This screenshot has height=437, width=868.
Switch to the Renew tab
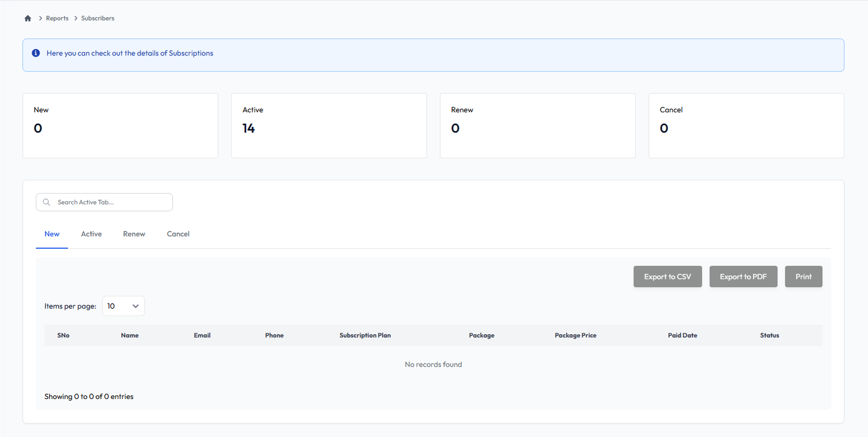[x=134, y=234]
